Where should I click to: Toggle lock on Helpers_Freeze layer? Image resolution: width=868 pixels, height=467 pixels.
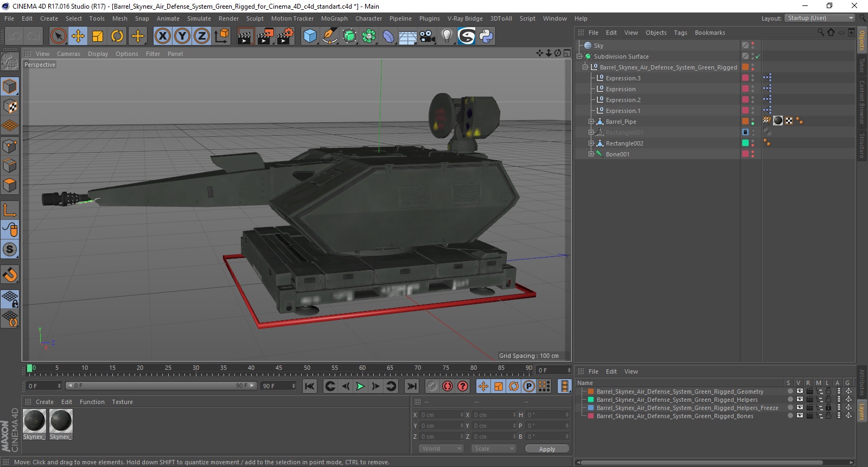point(828,407)
